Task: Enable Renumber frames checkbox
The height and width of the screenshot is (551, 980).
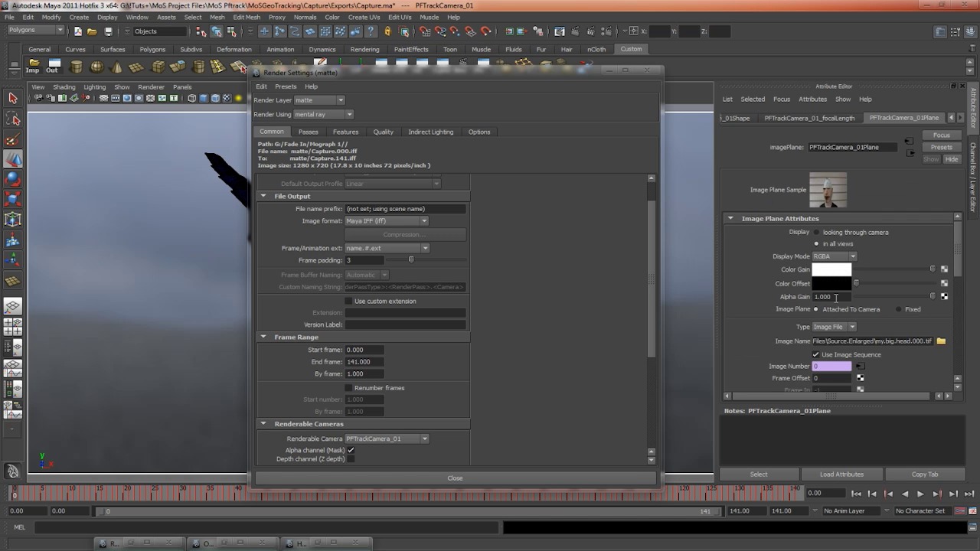Action: [349, 388]
